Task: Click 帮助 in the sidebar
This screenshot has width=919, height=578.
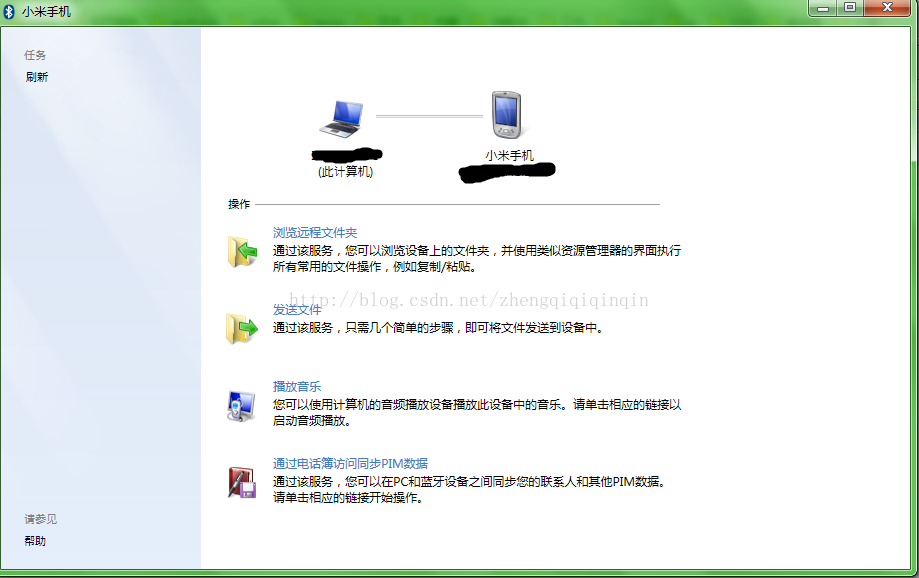Action: [x=35, y=540]
